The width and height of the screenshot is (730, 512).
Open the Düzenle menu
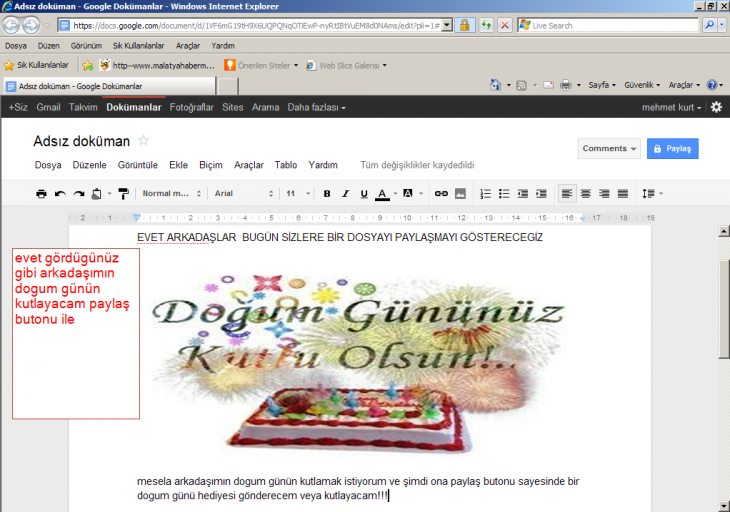click(x=89, y=165)
